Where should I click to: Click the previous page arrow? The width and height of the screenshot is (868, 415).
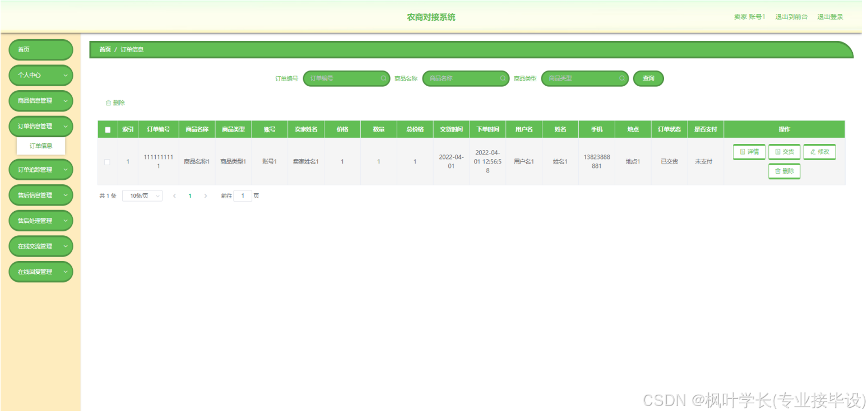point(174,196)
